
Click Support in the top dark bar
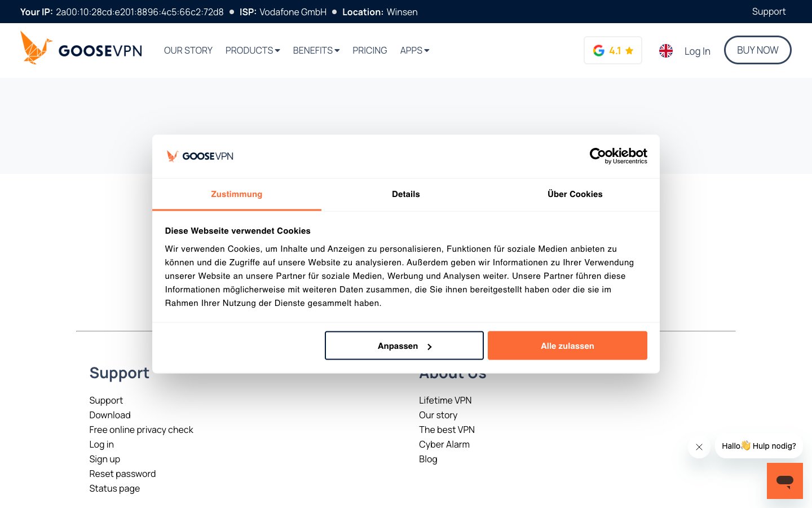pos(769,11)
